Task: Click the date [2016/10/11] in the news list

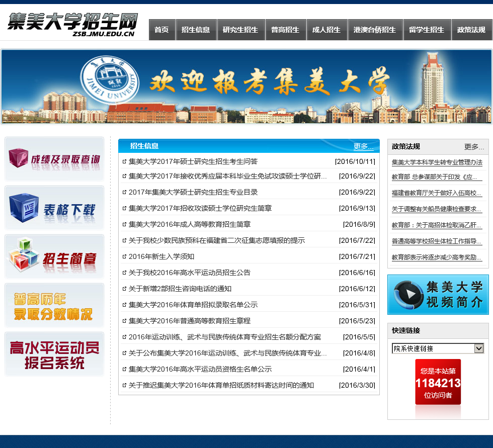Action: [x=355, y=161]
